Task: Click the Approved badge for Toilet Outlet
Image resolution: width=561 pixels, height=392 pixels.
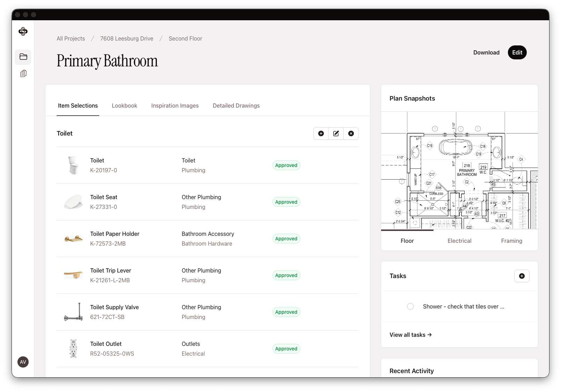Action: point(286,349)
